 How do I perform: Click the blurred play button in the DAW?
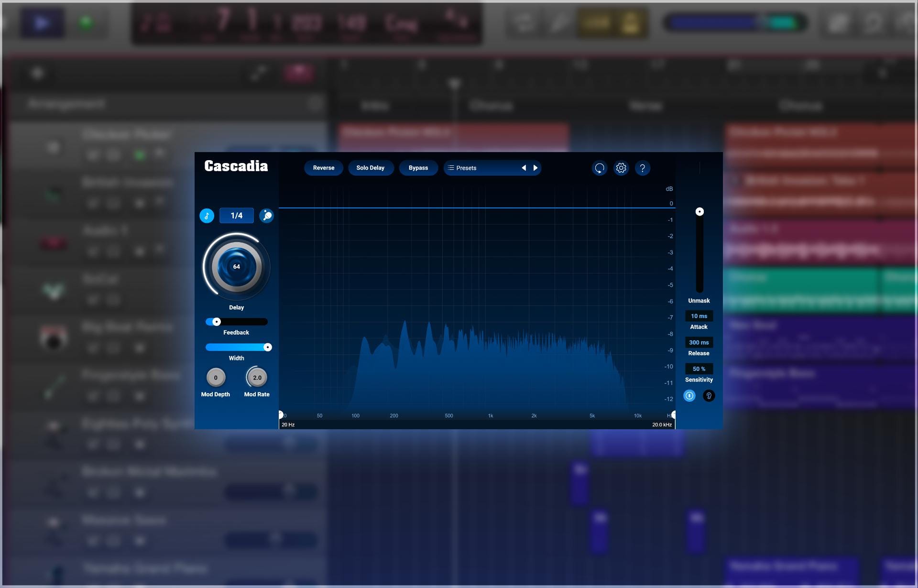click(x=42, y=22)
